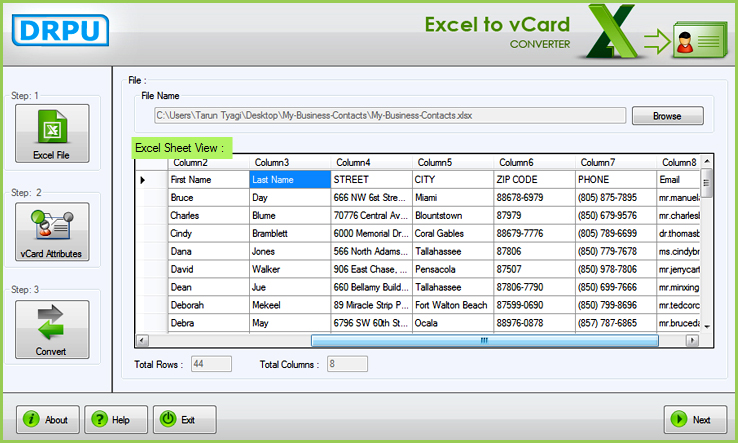This screenshot has height=443, width=738.
Task: Select the Mekeel cell
Action: [x=290, y=305]
